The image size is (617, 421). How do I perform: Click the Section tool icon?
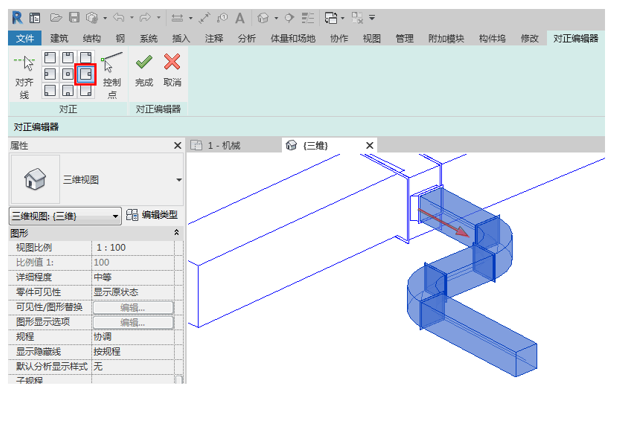point(290,18)
